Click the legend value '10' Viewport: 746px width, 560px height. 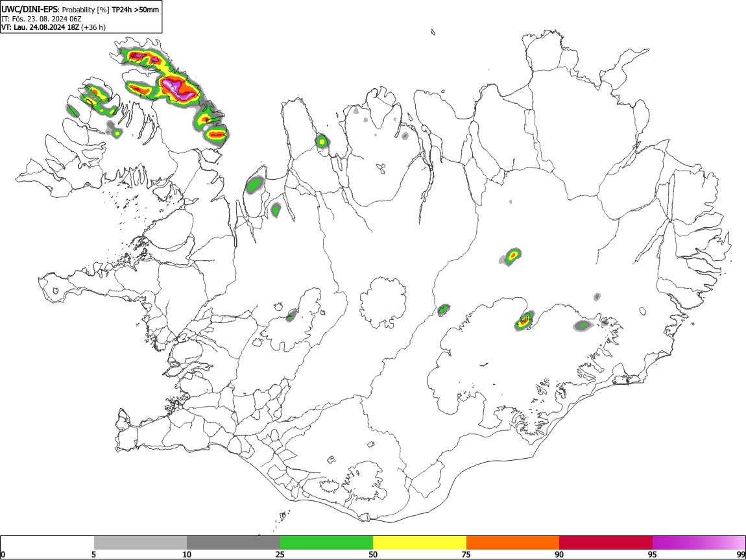tap(187, 554)
